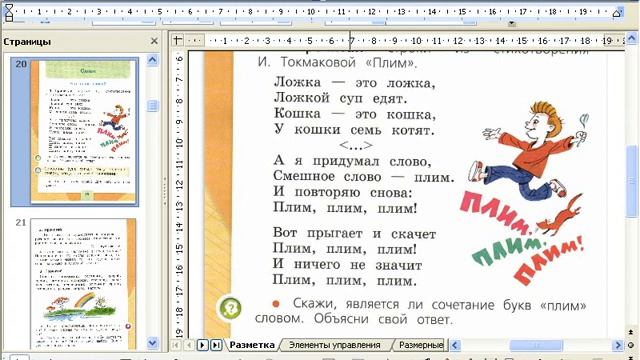Go to last layer tab button
The image size is (640, 360).
[216, 345]
